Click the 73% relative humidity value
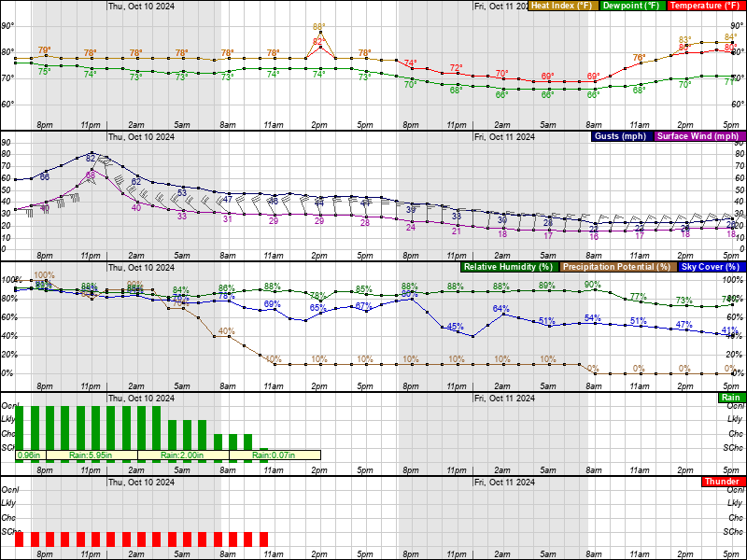The height and width of the screenshot is (560, 747). (x=684, y=301)
